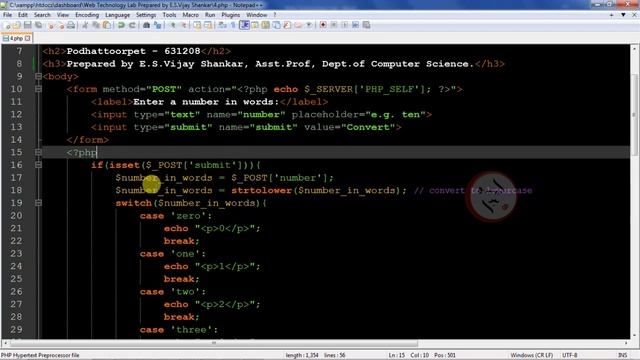640x360 pixels.
Task: Select the 4.php document tab
Action: click(16, 38)
